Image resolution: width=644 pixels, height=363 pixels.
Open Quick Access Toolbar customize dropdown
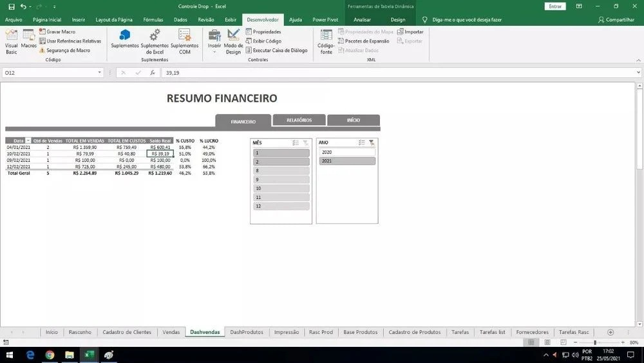pos(54,6)
